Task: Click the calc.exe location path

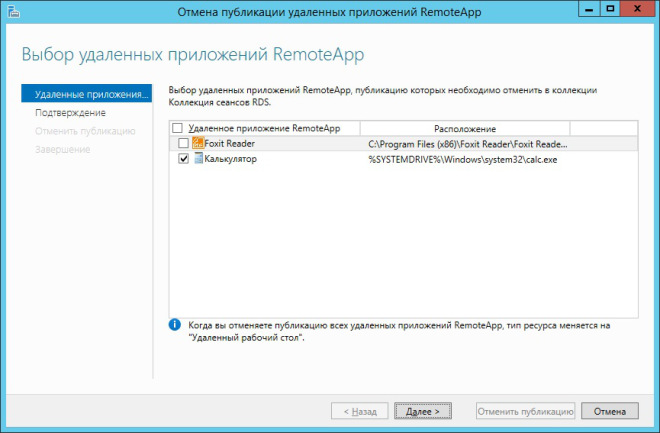Action: (462, 159)
